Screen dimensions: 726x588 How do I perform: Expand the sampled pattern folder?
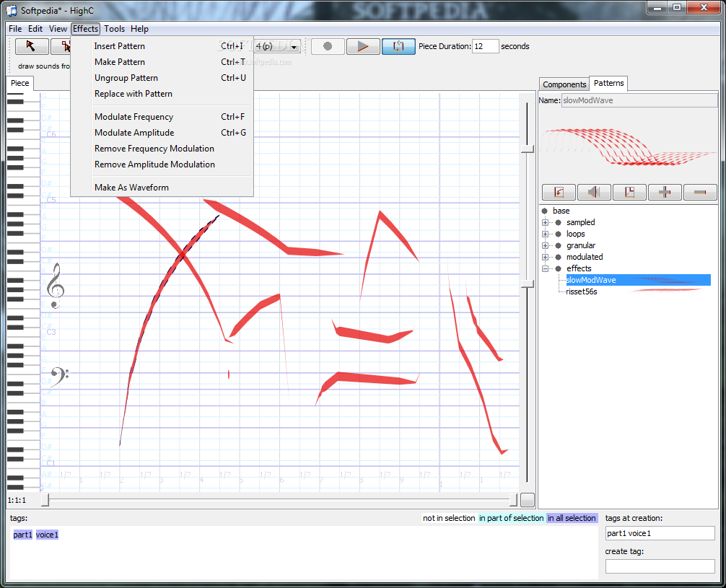545,223
